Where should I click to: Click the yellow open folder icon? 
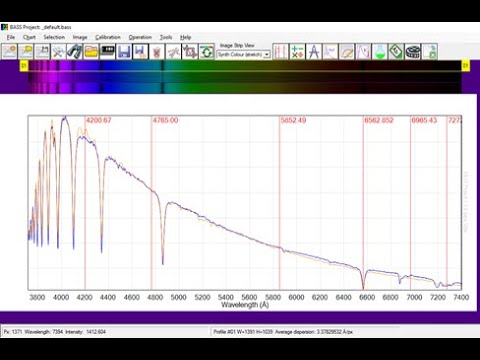(x=91, y=52)
